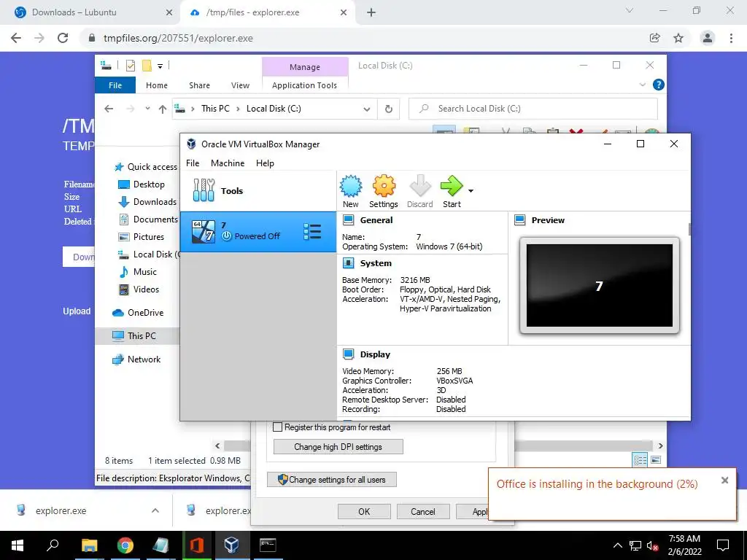
Task: Open new Chrome tab
Action: click(371, 13)
